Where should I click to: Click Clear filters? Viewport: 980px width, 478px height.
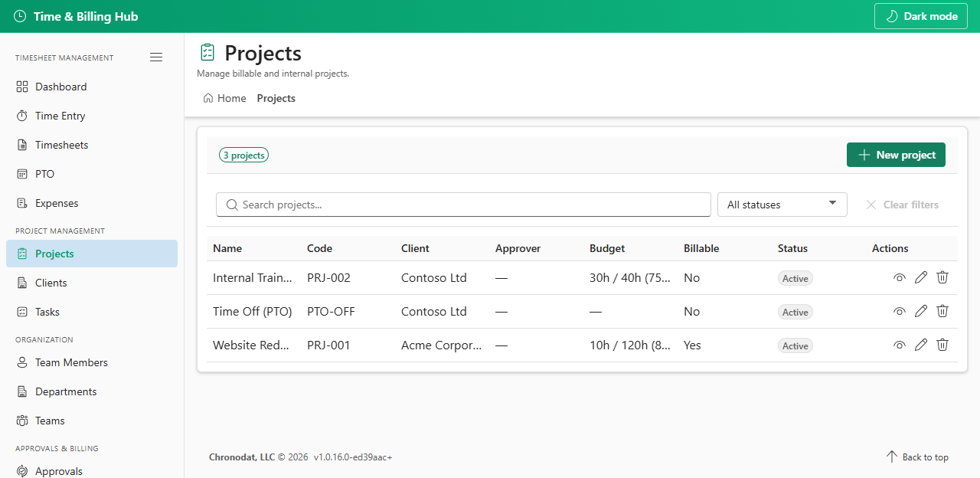pyautogui.click(x=902, y=205)
